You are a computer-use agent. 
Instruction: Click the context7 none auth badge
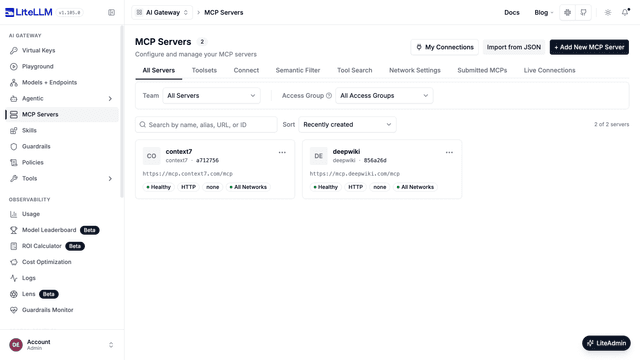[213, 187]
